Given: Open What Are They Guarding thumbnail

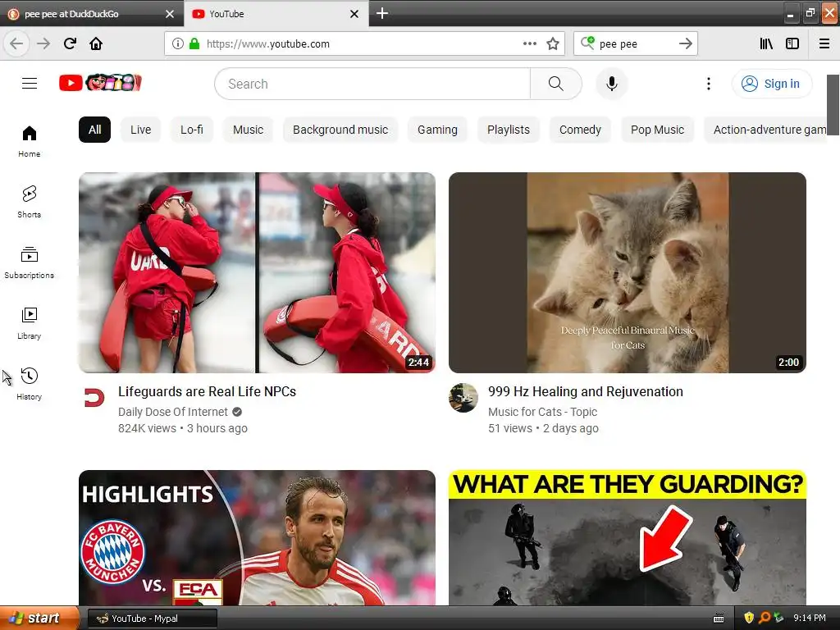Looking at the screenshot, I should 628,538.
